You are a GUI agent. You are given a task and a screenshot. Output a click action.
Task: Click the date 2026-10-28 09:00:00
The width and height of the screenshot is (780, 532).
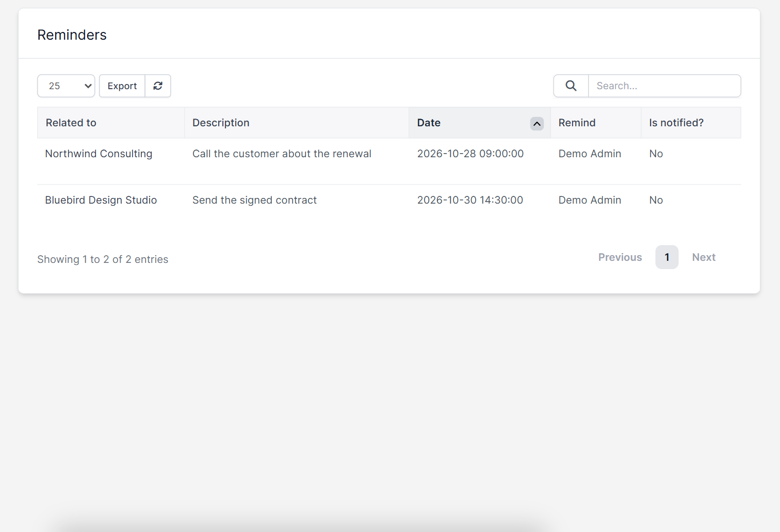click(470, 154)
